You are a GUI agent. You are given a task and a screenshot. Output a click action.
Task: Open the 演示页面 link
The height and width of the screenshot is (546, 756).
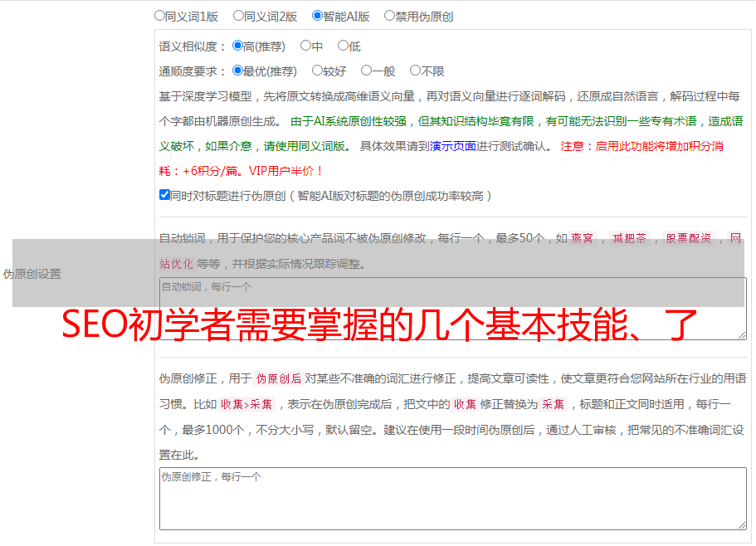click(x=453, y=146)
